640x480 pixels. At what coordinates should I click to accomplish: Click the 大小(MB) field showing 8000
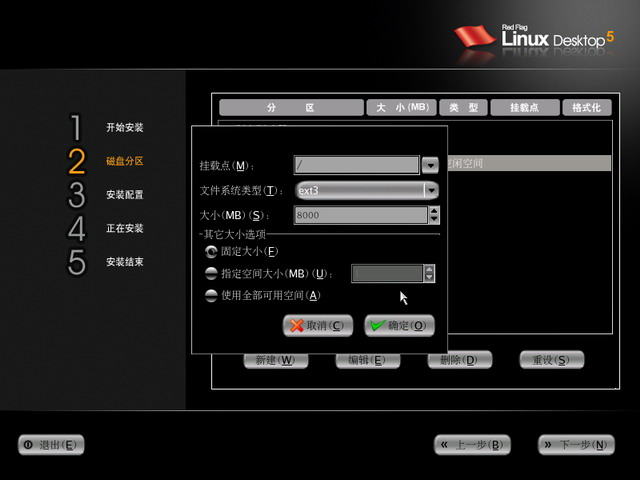pyautogui.click(x=359, y=215)
